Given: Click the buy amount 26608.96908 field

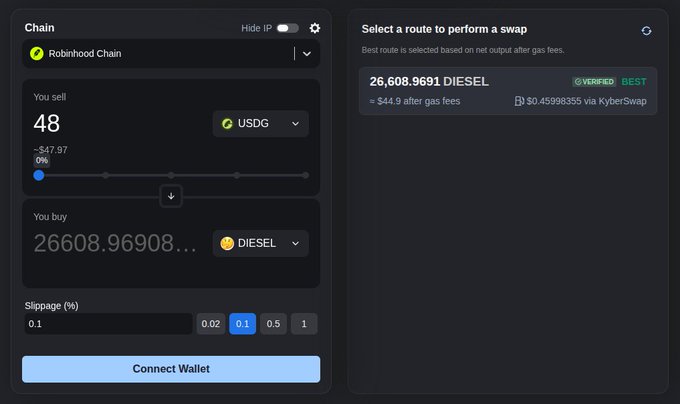Looking at the screenshot, I should [115, 243].
